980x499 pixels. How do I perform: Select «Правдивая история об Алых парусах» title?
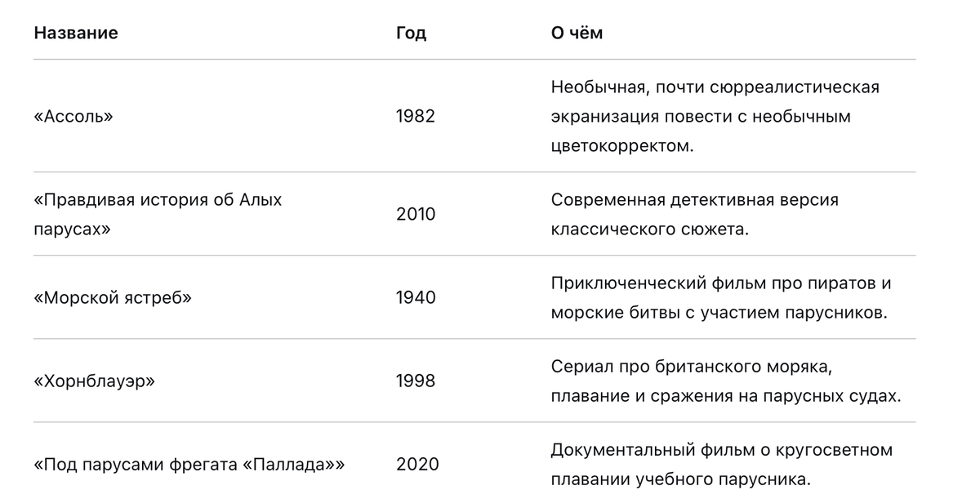[x=158, y=214]
